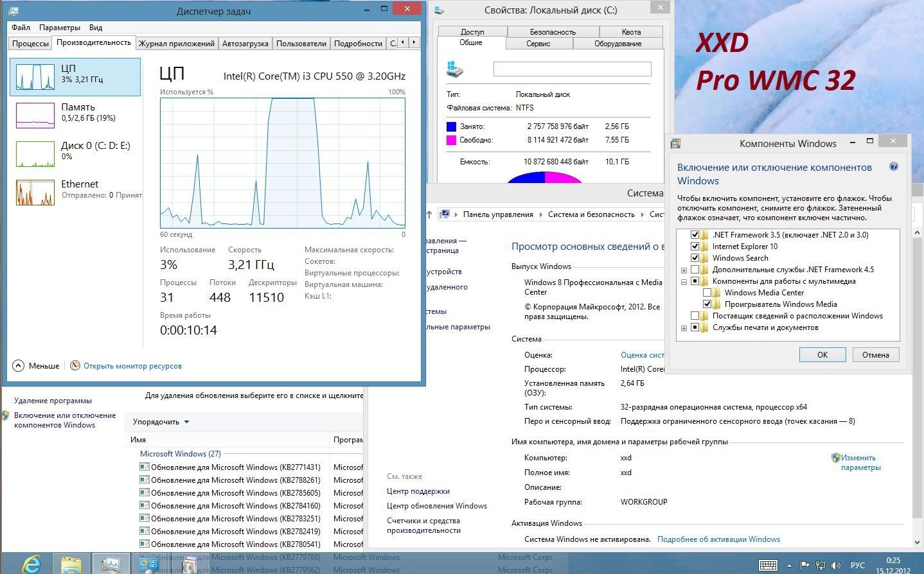Sort updates by the Имя column header

pos(228,440)
